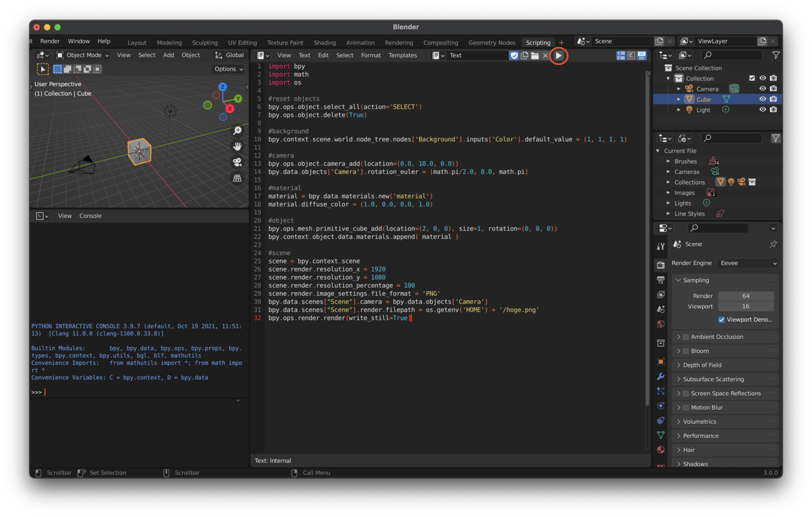Open the Window menu in top bar
812x517 pixels.
79,41
